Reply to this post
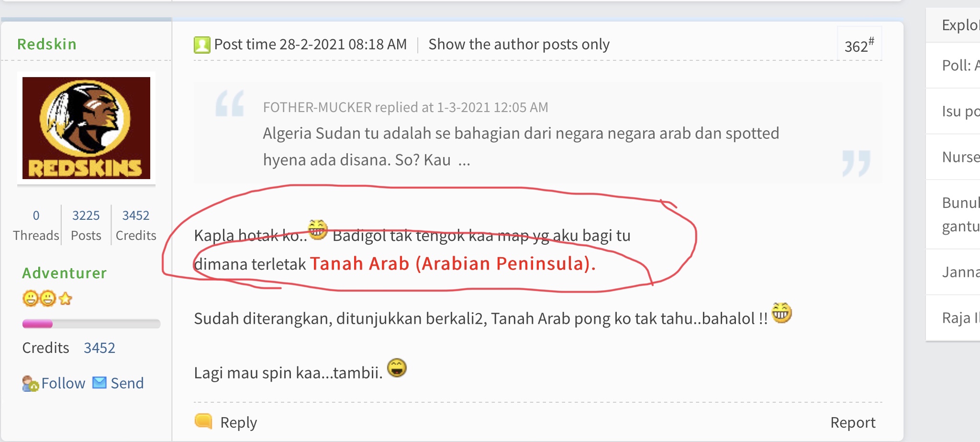The height and width of the screenshot is (442, 980). pyautogui.click(x=238, y=422)
